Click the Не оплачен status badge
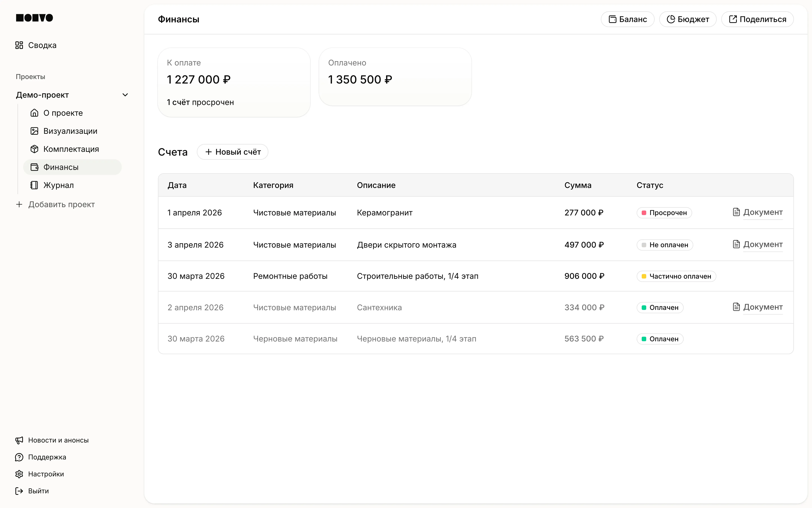Image resolution: width=812 pixels, height=508 pixels. coord(665,245)
